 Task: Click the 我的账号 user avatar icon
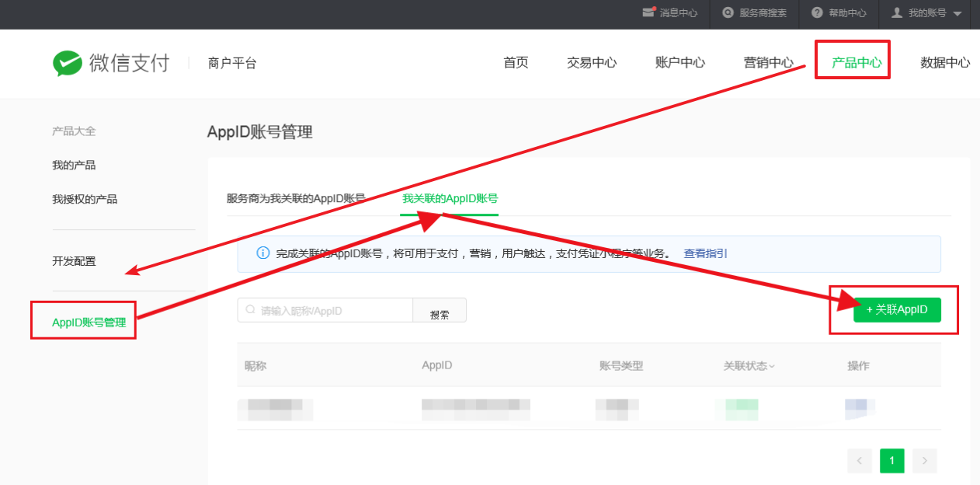coord(897,13)
